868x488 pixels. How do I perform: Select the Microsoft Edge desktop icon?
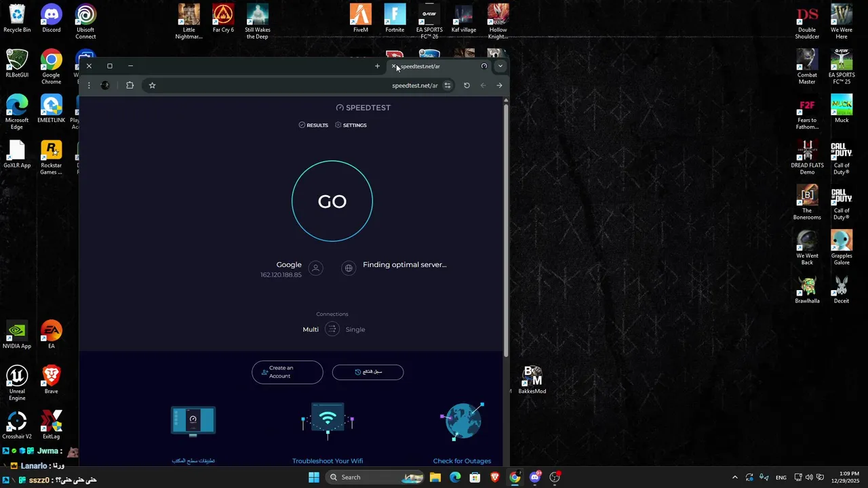click(17, 113)
